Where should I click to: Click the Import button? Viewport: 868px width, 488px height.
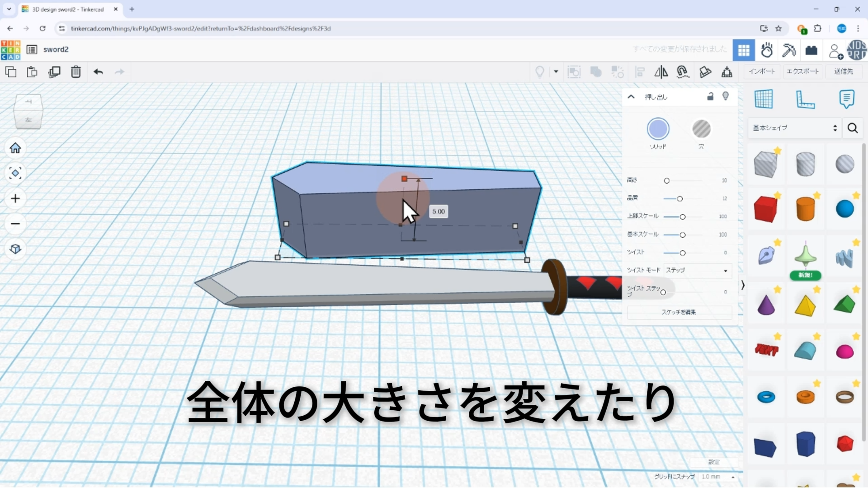762,71
